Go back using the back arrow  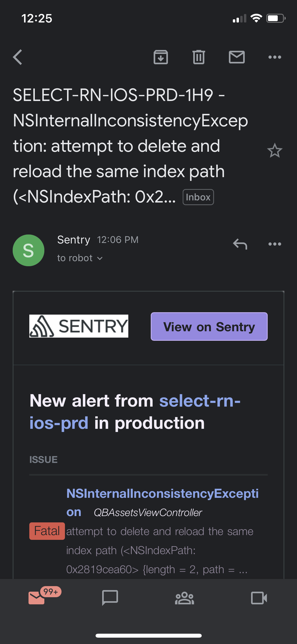pos(18,57)
